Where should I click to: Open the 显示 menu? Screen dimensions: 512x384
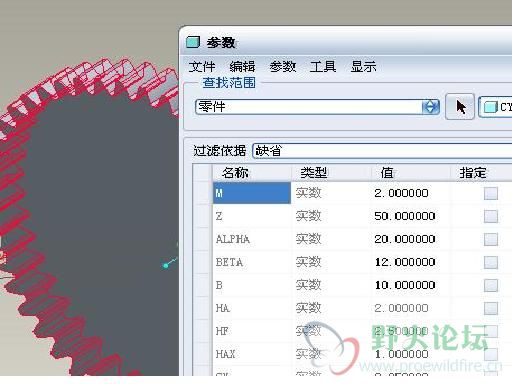[x=363, y=67]
